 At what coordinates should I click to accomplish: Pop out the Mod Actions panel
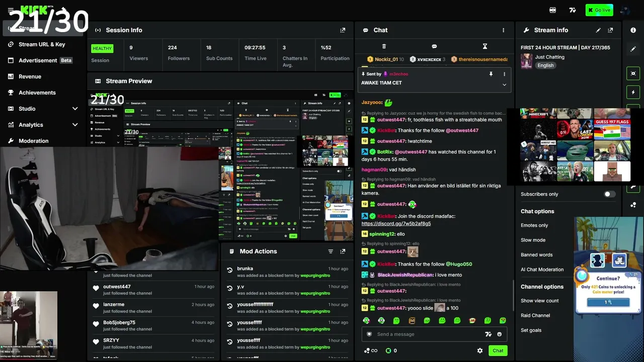[343, 251]
